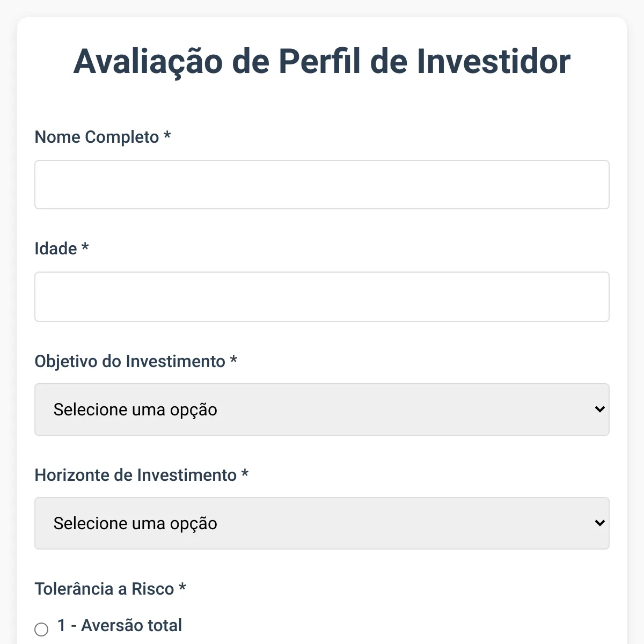Open the Horizonte de Investimento dropdown

[322, 523]
